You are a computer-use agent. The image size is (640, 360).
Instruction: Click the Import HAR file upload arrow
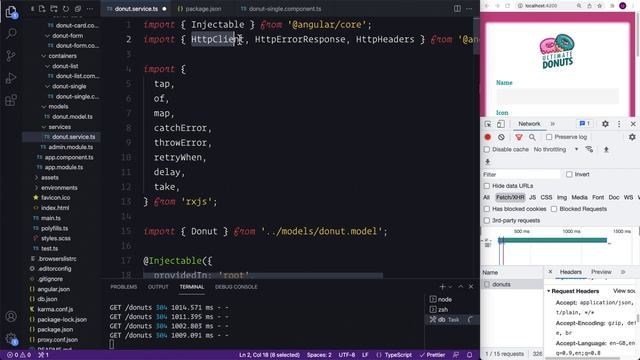607,149
